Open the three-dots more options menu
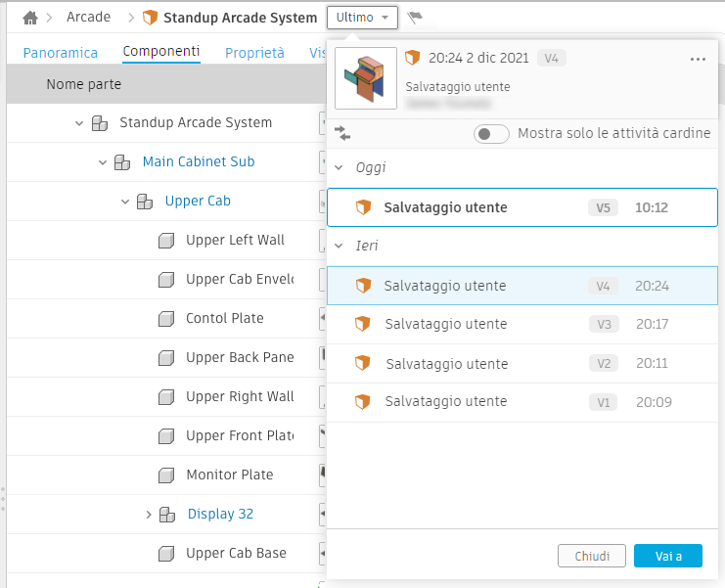This screenshot has height=588, width=725. pyautogui.click(x=698, y=59)
